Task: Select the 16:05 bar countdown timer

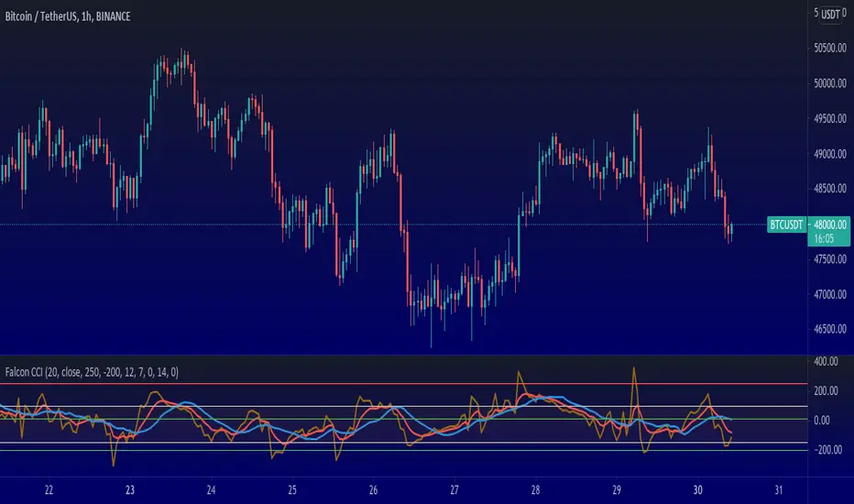Action: coord(824,238)
